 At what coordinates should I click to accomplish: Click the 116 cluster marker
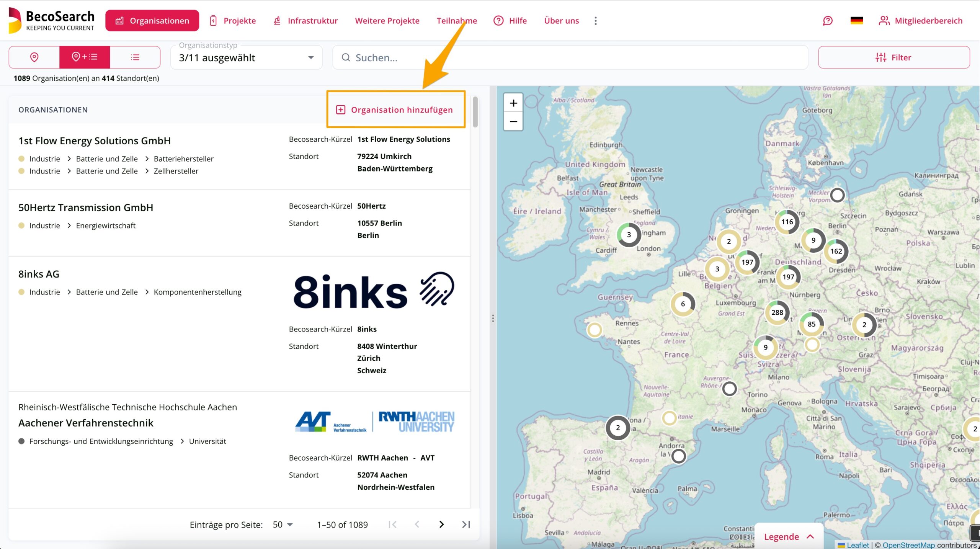pyautogui.click(x=787, y=222)
